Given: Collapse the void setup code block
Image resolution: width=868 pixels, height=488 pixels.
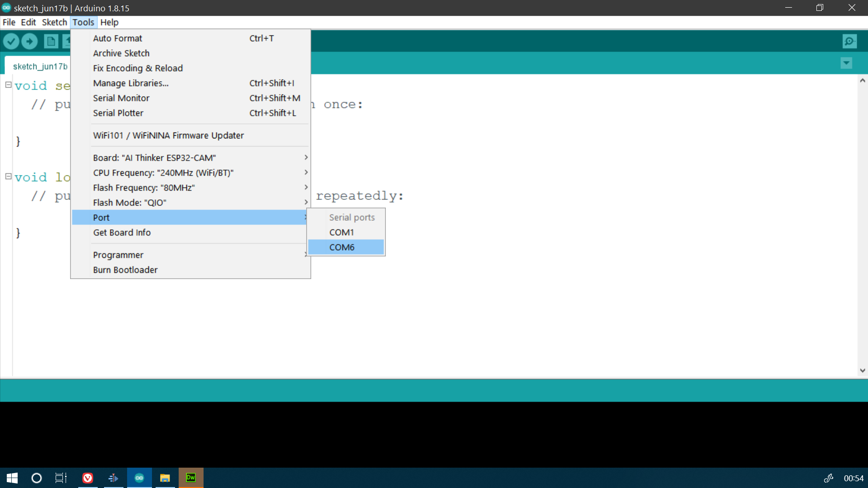Looking at the screenshot, I should click(x=8, y=85).
